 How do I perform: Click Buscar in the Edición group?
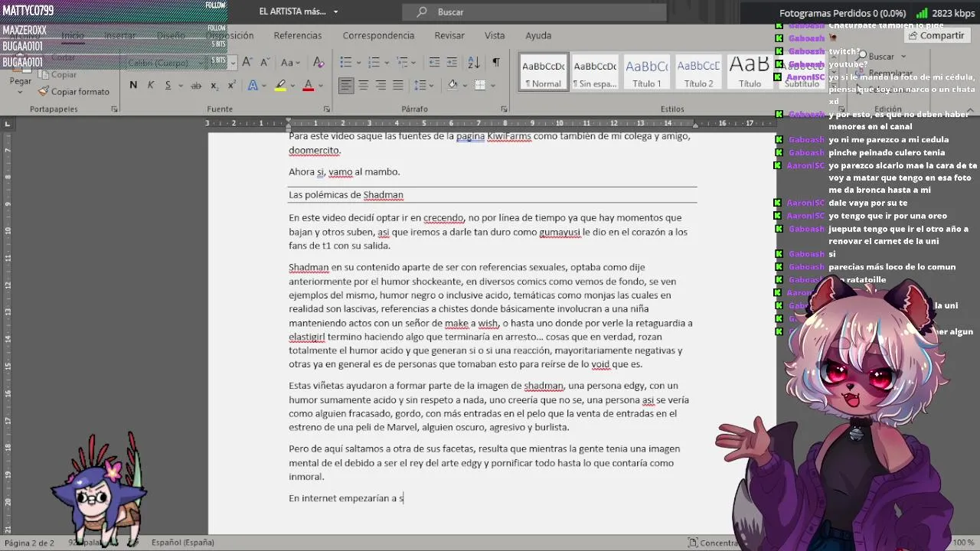pos(880,56)
